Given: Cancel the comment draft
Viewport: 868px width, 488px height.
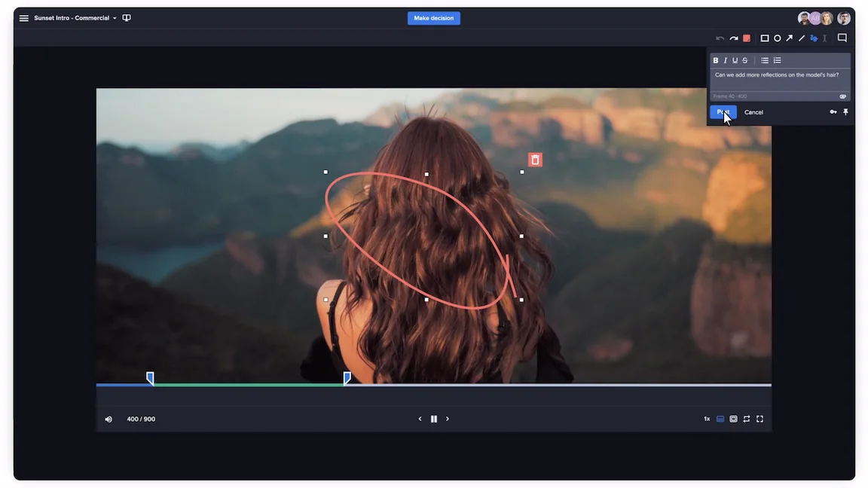Looking at the screenshot, I should (x=753, y=112).
